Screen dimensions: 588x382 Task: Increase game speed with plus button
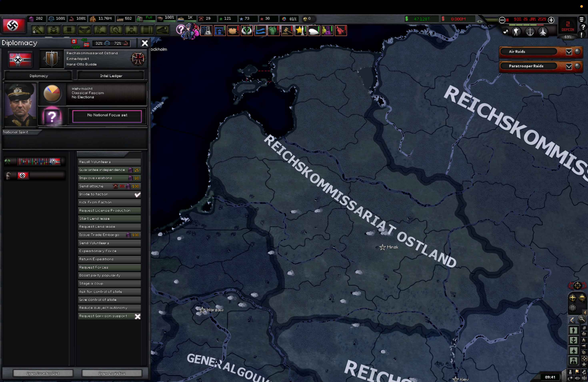551,20
